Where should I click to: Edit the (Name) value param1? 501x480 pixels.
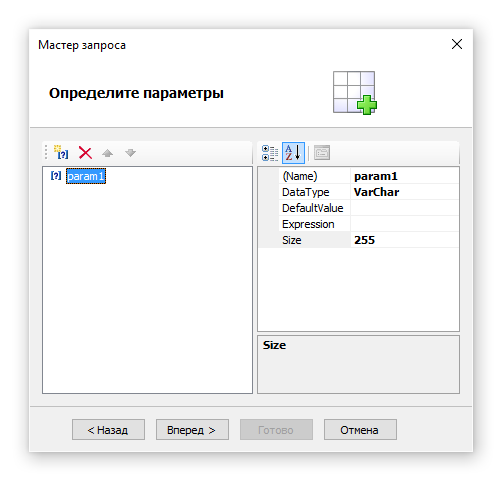[404, 176]
